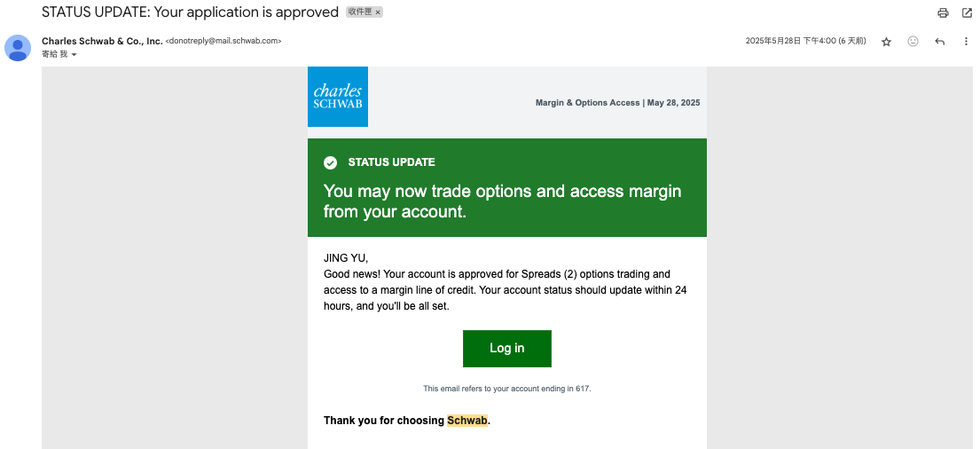Click the 收件匣 inbox label tag
Viewport: 980px width, 449px height.
pyautogui.click(x=359, y=12)
